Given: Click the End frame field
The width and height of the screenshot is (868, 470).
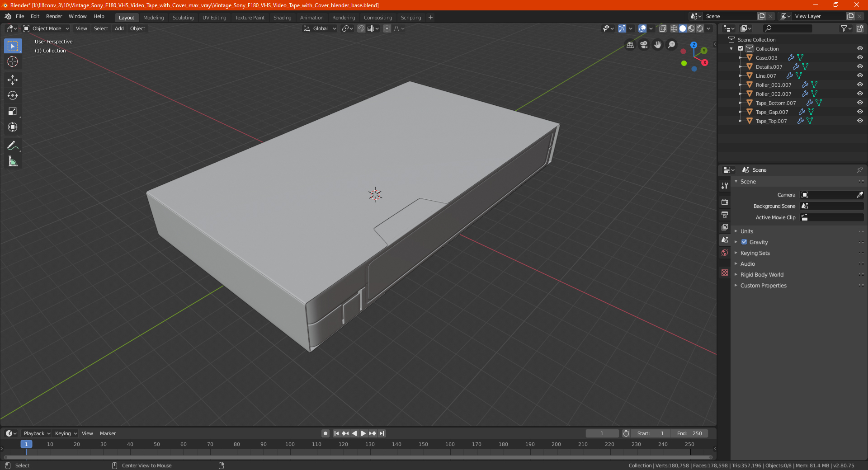Looking at the screenshot, I should [x=689, y=433].
